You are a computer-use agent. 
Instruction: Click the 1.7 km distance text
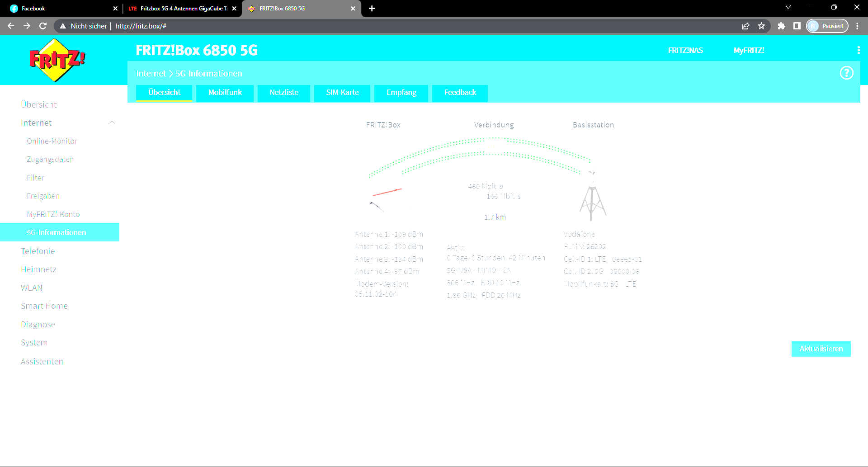(x=495, y=217)
